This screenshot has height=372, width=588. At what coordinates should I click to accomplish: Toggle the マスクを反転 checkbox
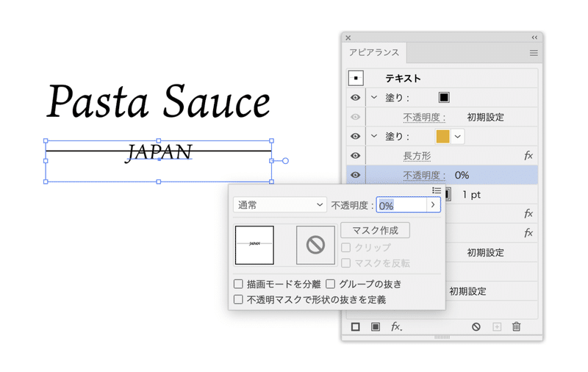(345, 263)
